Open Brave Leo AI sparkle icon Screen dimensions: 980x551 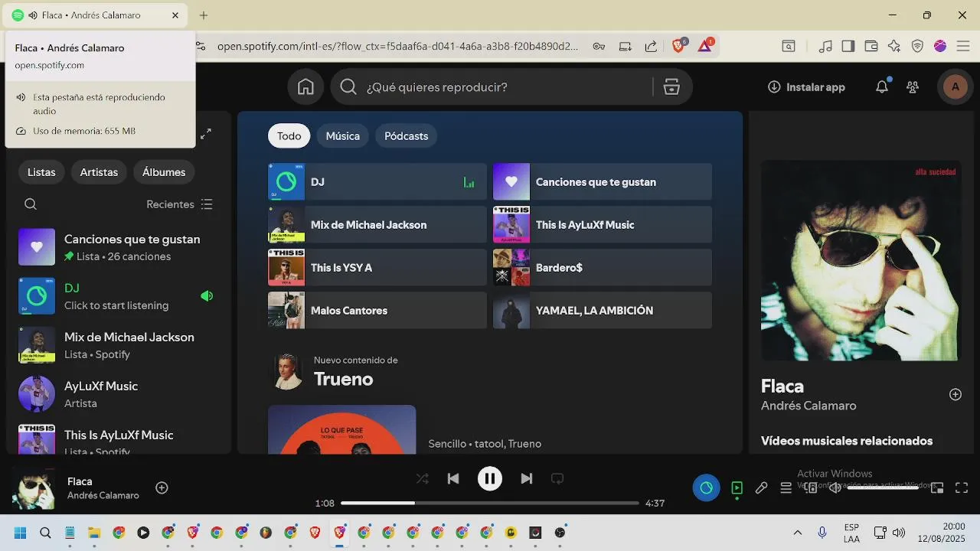[x=894, y=46]
